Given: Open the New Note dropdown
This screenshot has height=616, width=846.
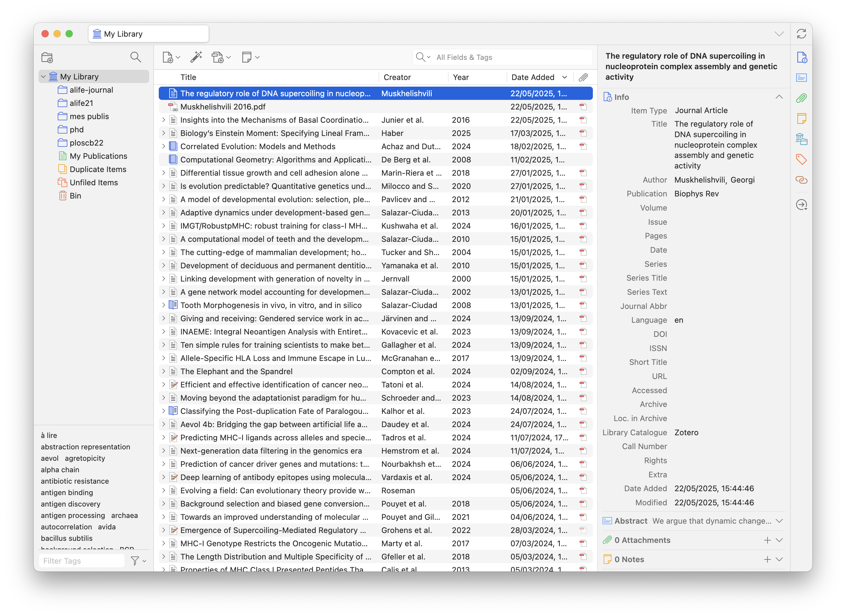Looking at the screenshot, I should coord(251,57).
